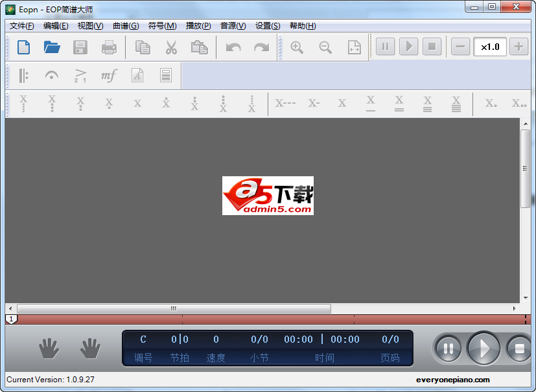The width and height of the screenshot is (536, 392).
Task: Pause playback in the top toolbar
Action: pyautogui.click(x=385, y=47)
